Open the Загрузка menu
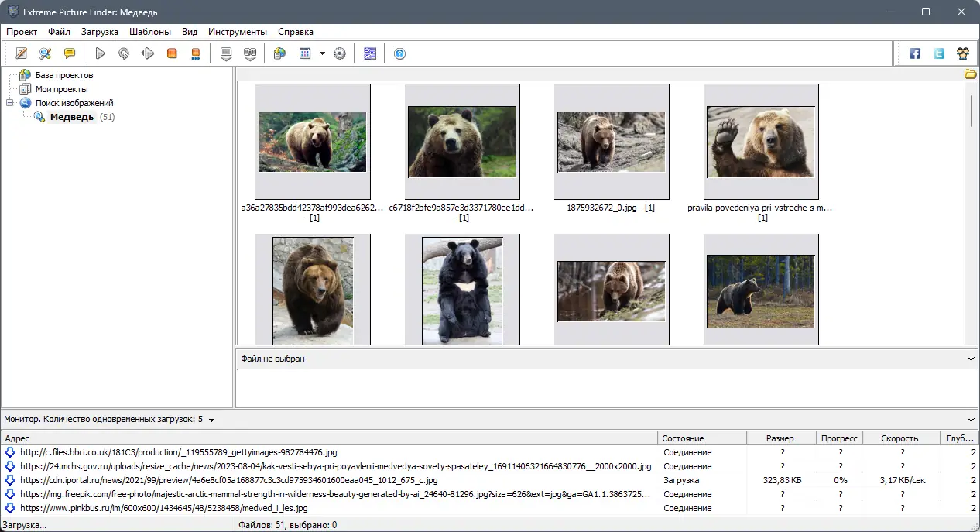980x532 pixels. [99, 32]
